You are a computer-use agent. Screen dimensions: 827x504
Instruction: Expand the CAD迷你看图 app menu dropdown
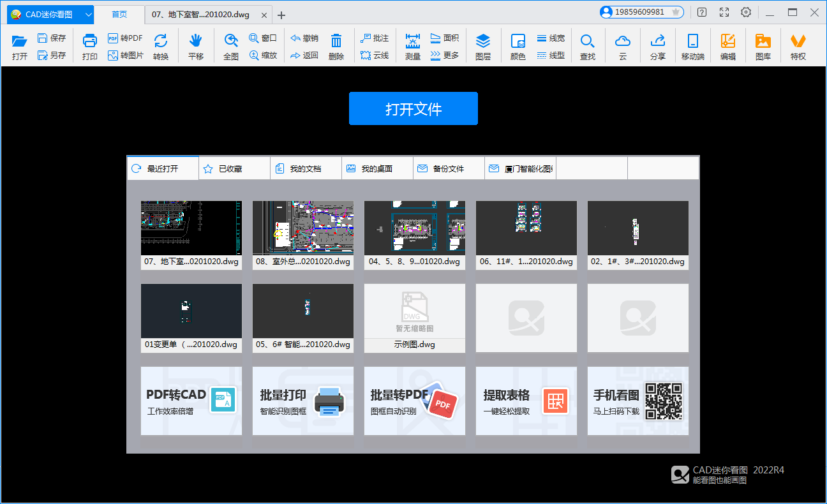[89, 14]
